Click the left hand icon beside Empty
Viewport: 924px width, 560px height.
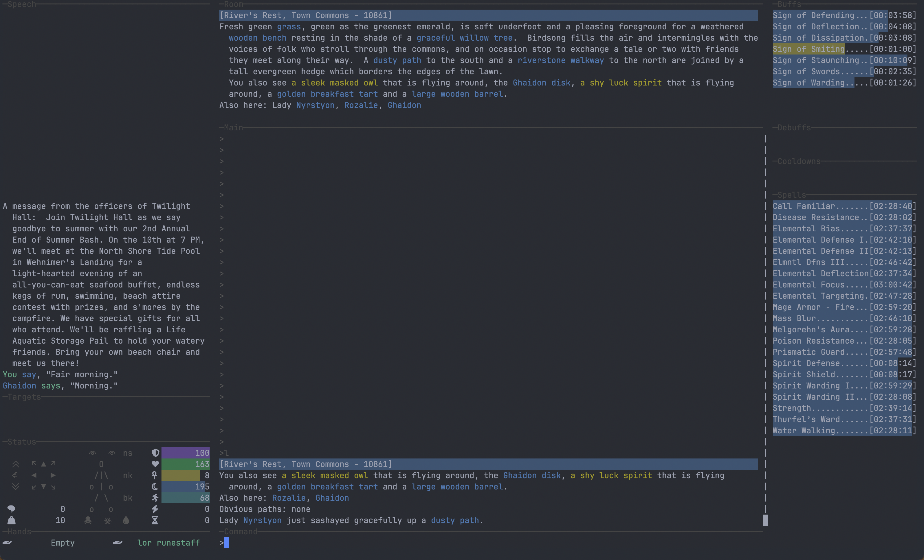[7, 543]
